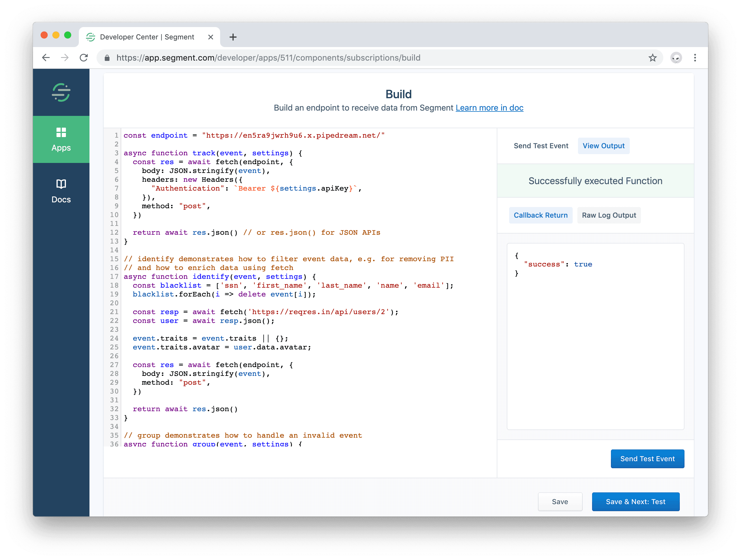The image size is (741, 560).
Task: Click the site security padlock icon
Action: click(107, 58)
